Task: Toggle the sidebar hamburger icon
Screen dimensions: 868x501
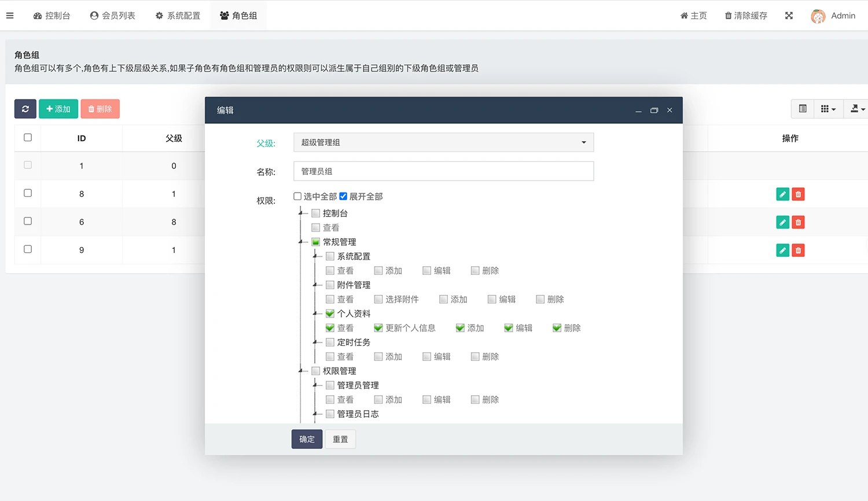Action: pos(10,16)
